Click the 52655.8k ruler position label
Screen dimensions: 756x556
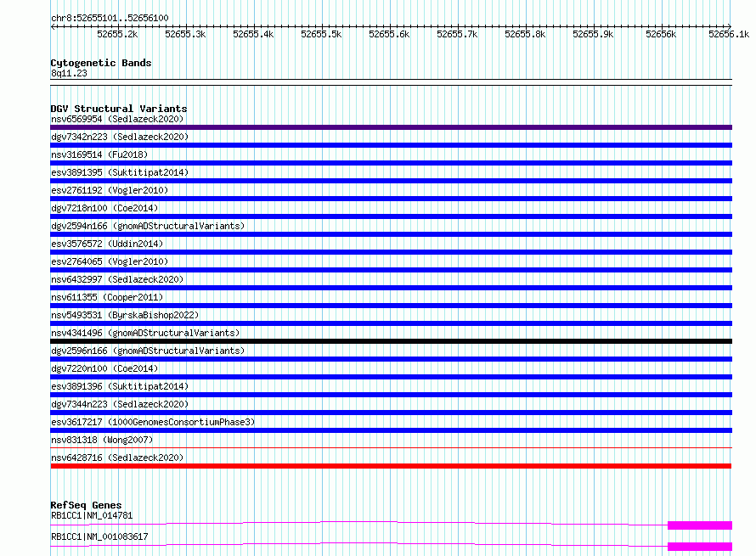pyautogui.click(x=525, y=34)
